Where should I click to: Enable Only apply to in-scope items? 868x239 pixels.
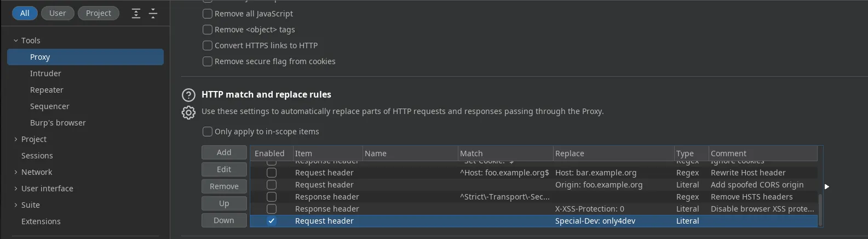(208, 132)
